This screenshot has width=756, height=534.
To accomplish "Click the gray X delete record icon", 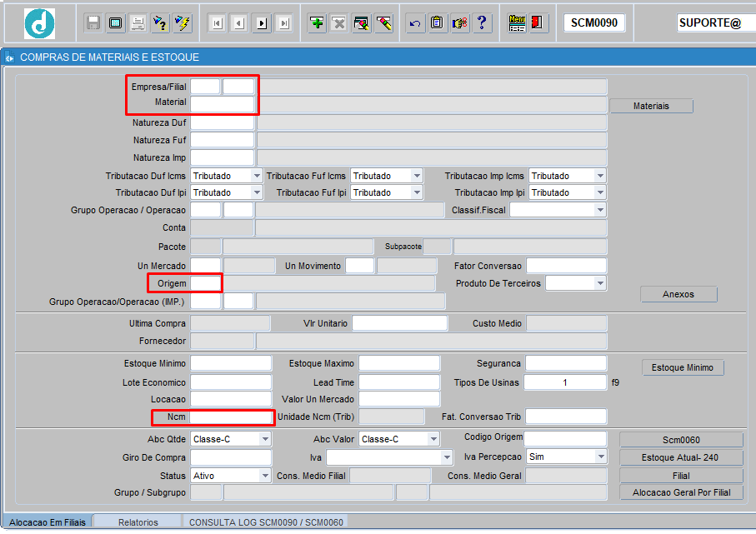I will [339, 23].
